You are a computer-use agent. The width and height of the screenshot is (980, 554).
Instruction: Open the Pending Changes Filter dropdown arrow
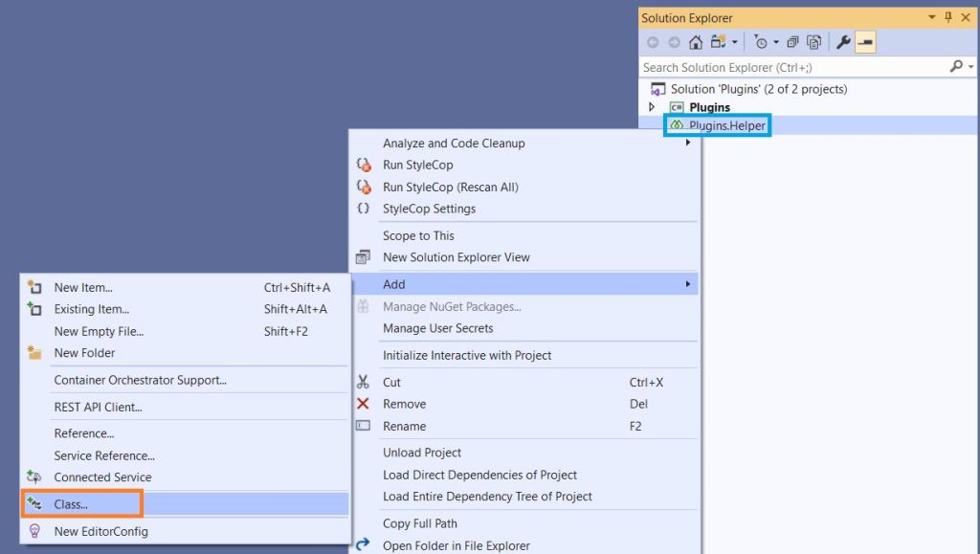pyautogui.click(x=776, y=42)
